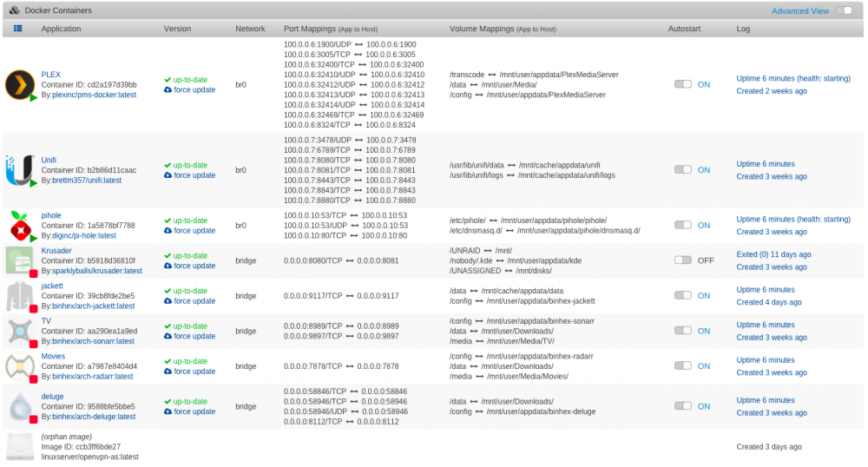Click the Network column header

coord(250,29)
